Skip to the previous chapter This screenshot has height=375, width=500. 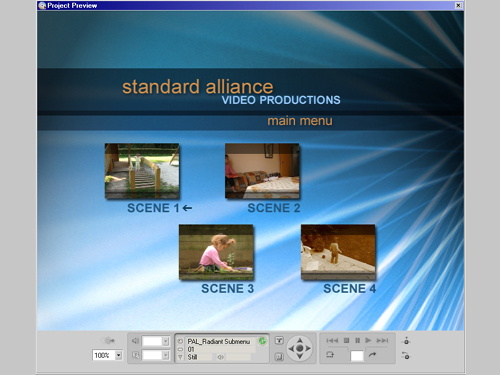332,340
